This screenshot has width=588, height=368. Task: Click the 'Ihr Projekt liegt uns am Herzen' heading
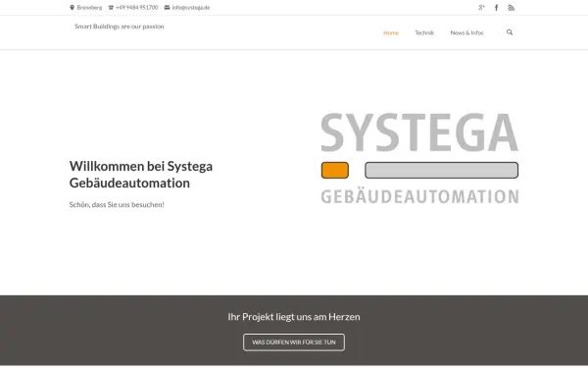(294, 317)
